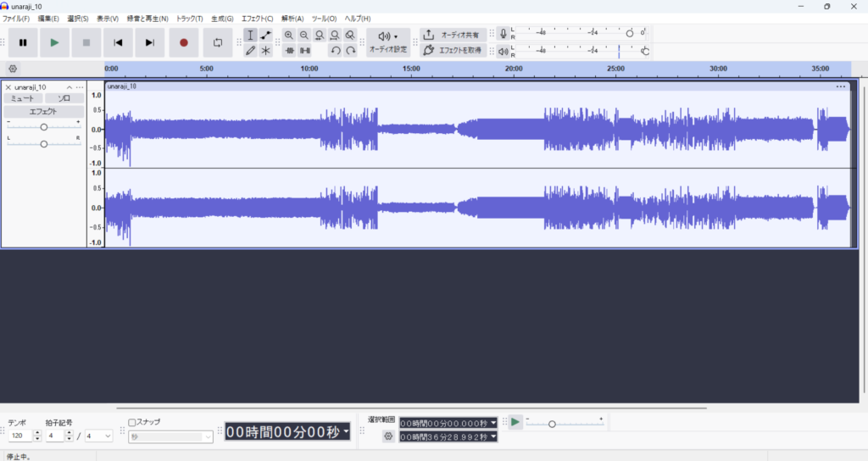The height and width of the screenshot is (461, 868).
Task: Click the track's エフェクト button
Action: click(x=43, y=111)
